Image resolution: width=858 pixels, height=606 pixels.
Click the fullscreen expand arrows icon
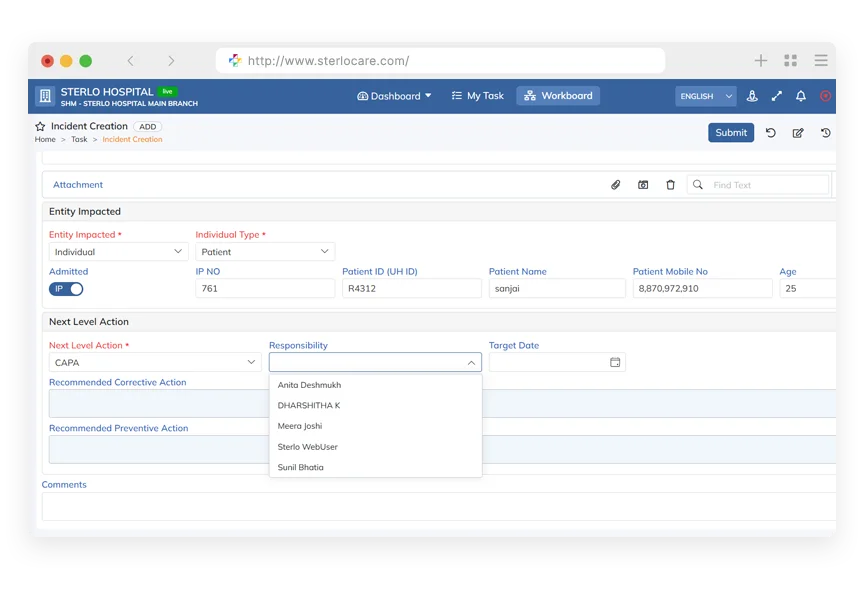coord(776,96)
